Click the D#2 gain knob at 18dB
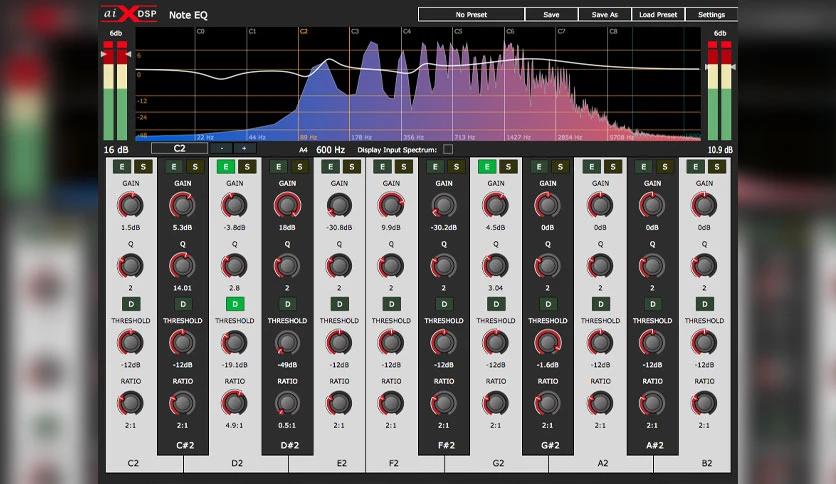Image resolution: width=836 pixels, height=484 pixels. tap(287, 205)
